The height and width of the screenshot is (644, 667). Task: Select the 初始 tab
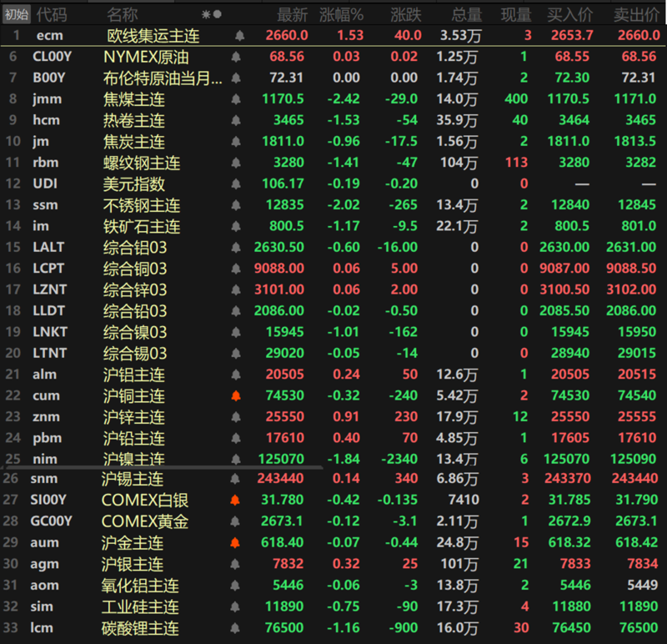click(x=16, y=15)
